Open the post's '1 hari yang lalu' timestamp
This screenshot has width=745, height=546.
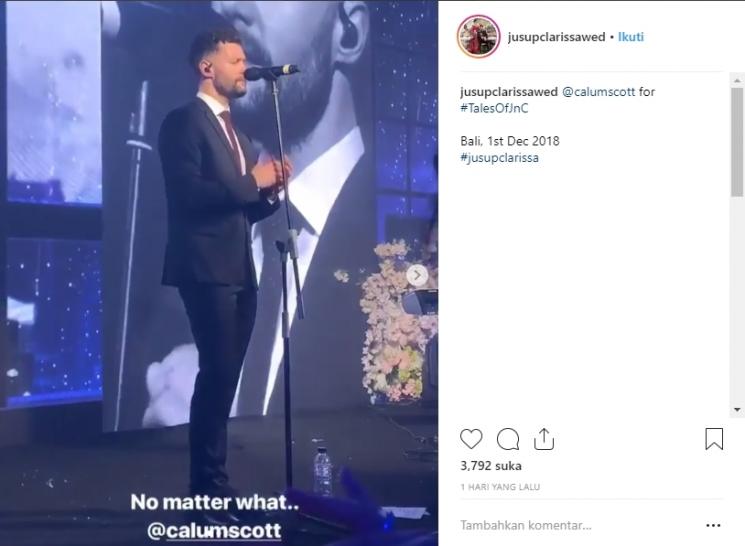500,487
